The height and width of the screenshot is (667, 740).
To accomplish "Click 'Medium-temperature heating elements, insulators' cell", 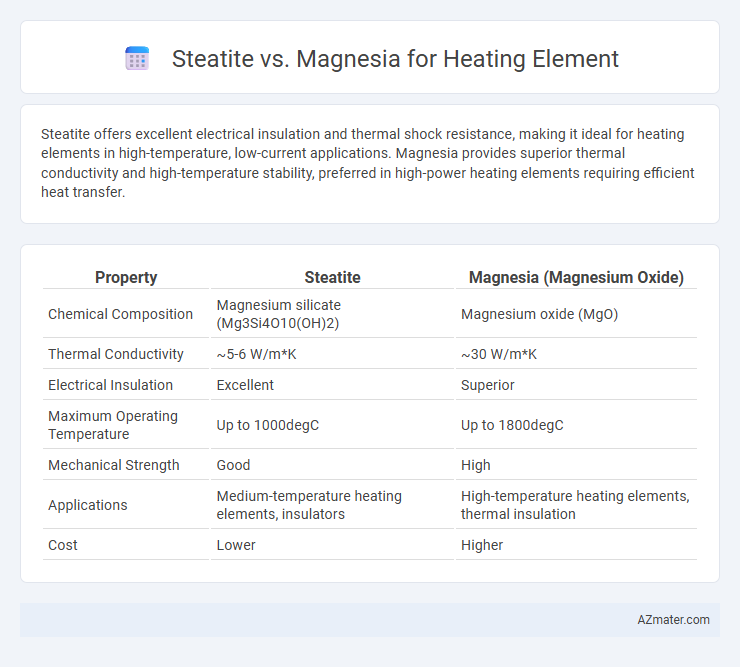I will (x=309, y=505).
